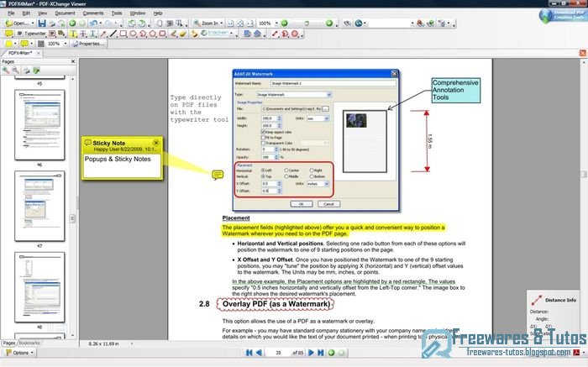588x367 pixels.
Task: Click the green zoom-in circle after slider
Action: pyautogui.click(x=329, y=24)
